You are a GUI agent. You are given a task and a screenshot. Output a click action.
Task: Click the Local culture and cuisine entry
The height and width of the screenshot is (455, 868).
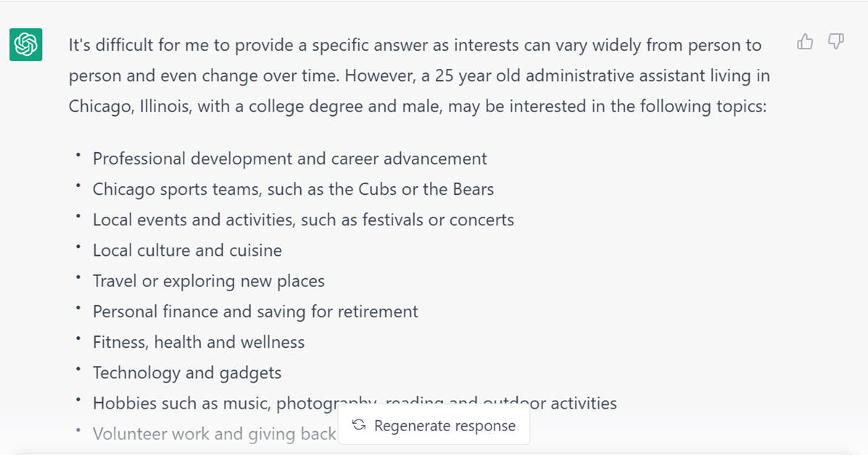pyautogui.click(x=187, y=250)
